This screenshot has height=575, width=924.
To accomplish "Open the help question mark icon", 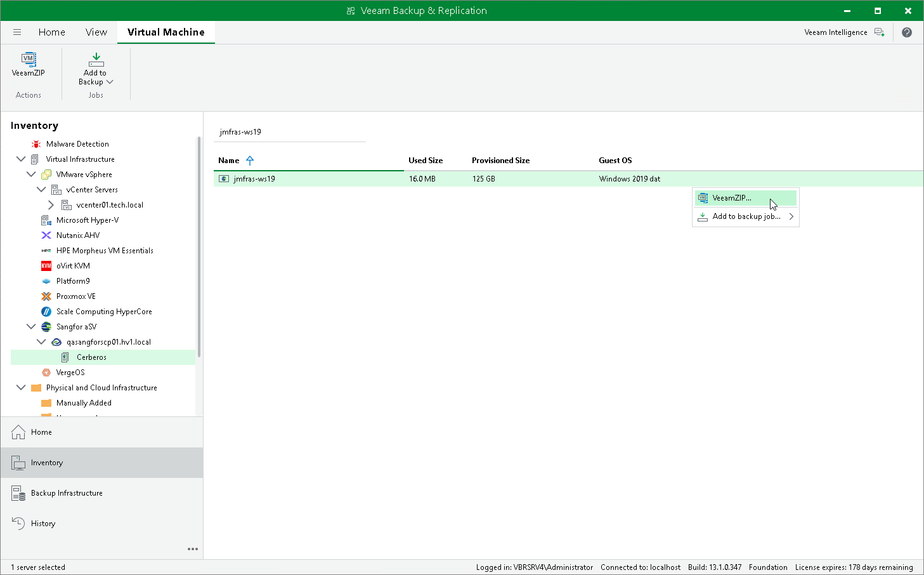I will click(907, 32).
